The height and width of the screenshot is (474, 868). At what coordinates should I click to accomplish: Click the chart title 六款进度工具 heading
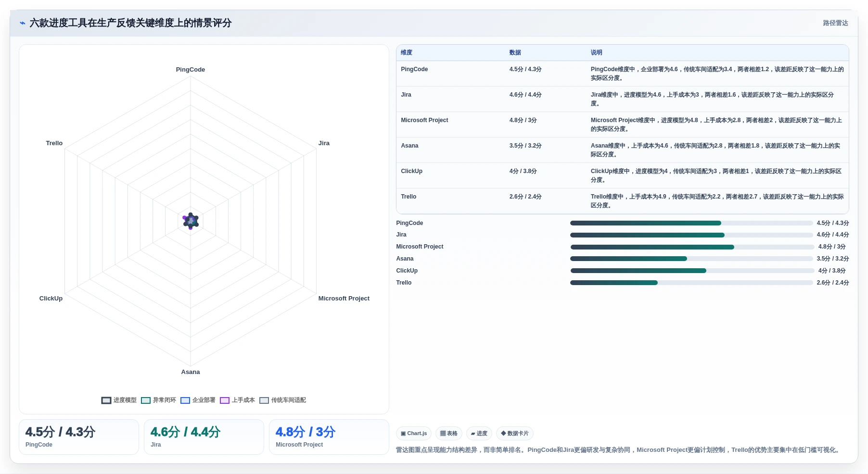[x=130, y=23]
